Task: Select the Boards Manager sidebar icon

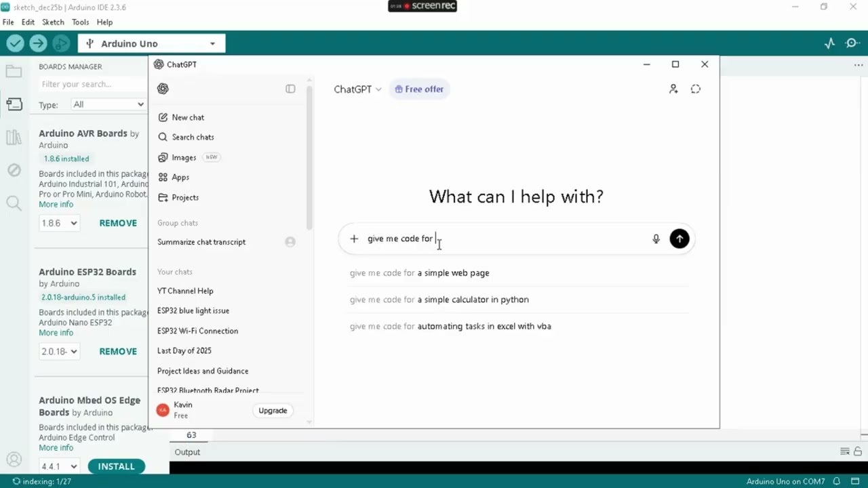Action: coord(14,104)
